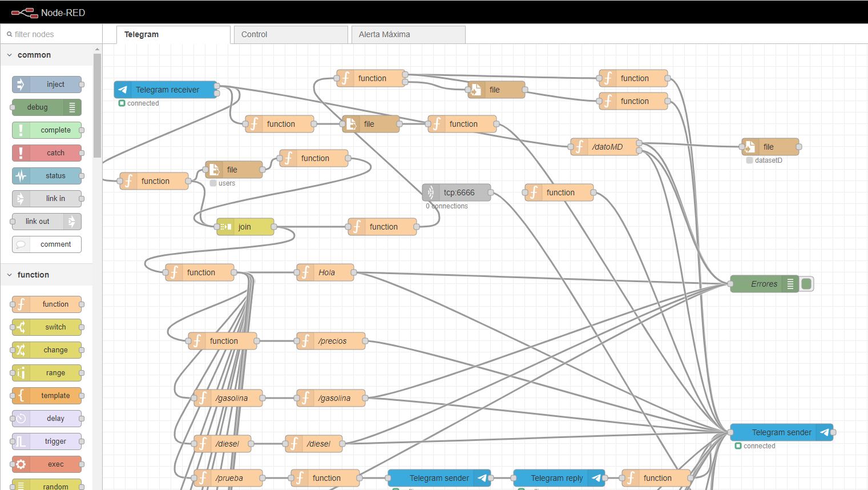Select the inject node in palette
The image size is (868, 490).
click(47, 85)
